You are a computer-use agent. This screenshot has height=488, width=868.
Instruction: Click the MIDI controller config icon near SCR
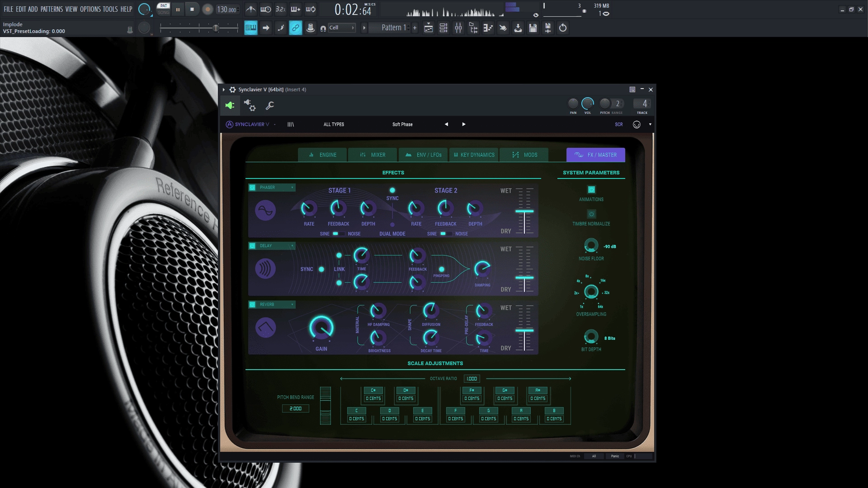click(x=637, y=125)
